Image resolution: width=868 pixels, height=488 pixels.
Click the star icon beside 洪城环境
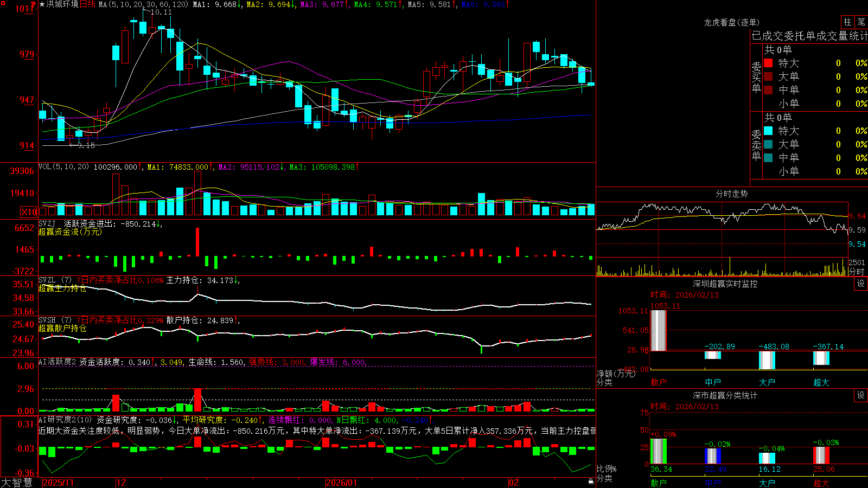tap(42, 4)
